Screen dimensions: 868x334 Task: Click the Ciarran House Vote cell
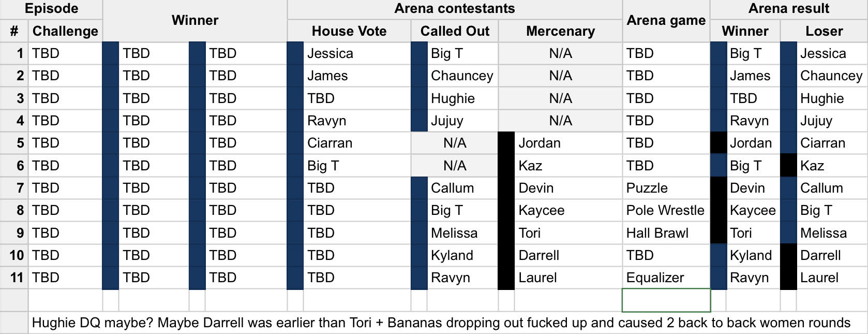tap(357, 143)
